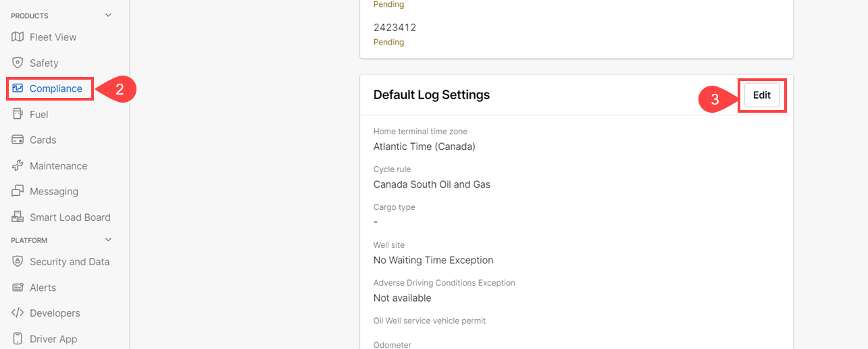
Task: Click the Fleet View map icon
Action: click(x=18, y=37)
